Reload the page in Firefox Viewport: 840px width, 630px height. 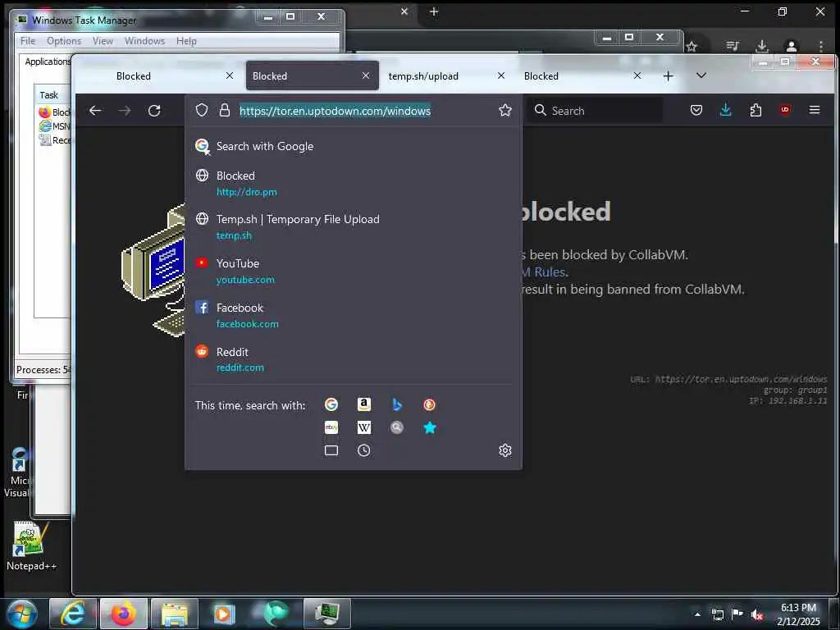154,111
